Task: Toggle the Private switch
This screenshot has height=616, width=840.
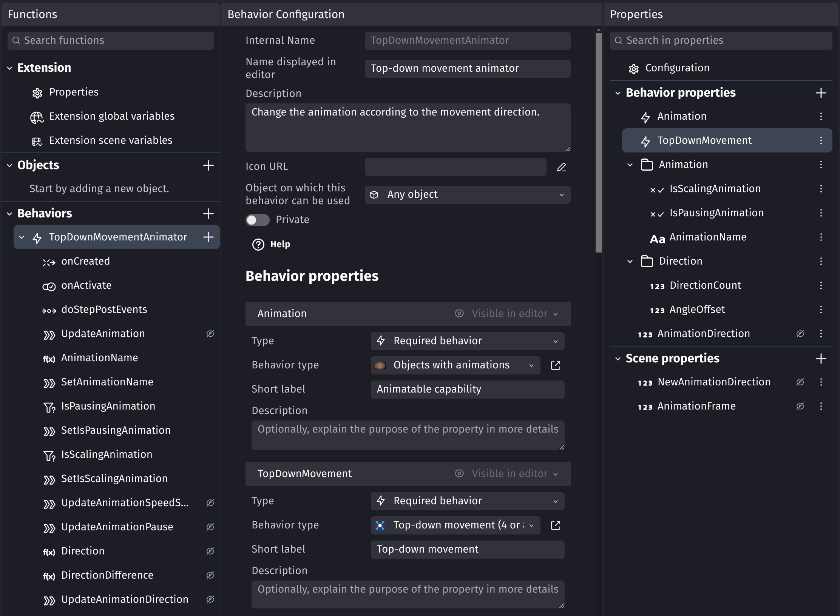Action: coord(257,220)
